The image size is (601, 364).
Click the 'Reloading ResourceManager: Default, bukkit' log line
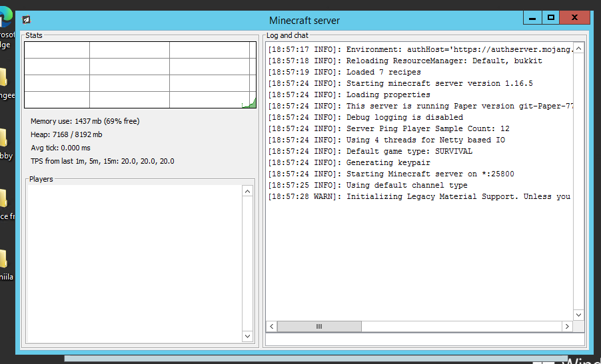[x=405, y=61]
